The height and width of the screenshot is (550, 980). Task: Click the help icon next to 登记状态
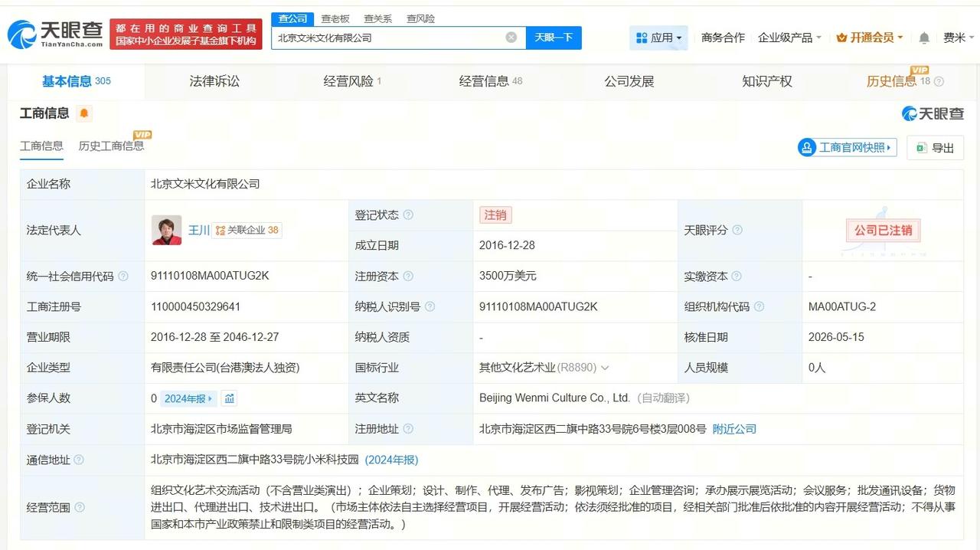coord(408,215)
